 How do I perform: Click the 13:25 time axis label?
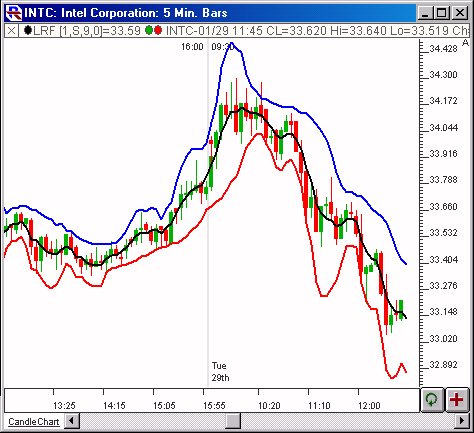click(x=64, y=406)
